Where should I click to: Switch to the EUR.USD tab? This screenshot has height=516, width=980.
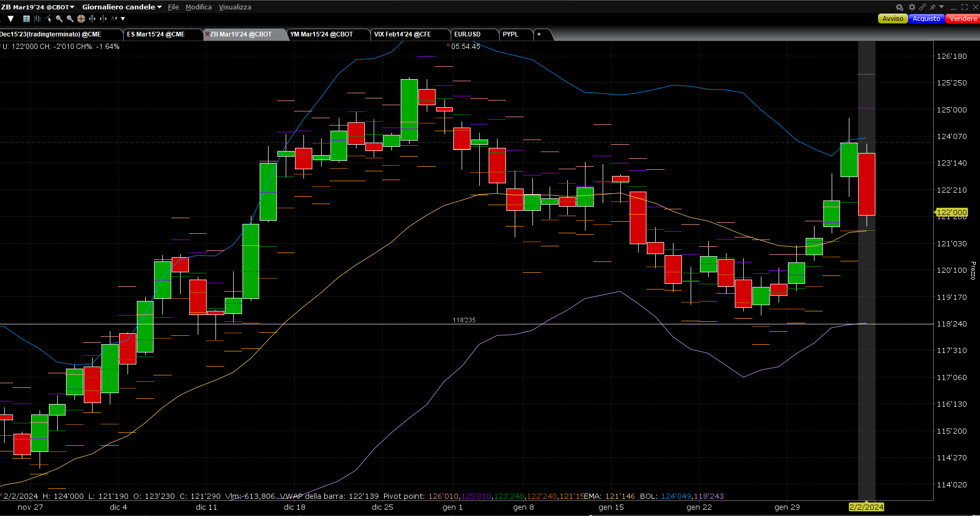coord(467,34)
